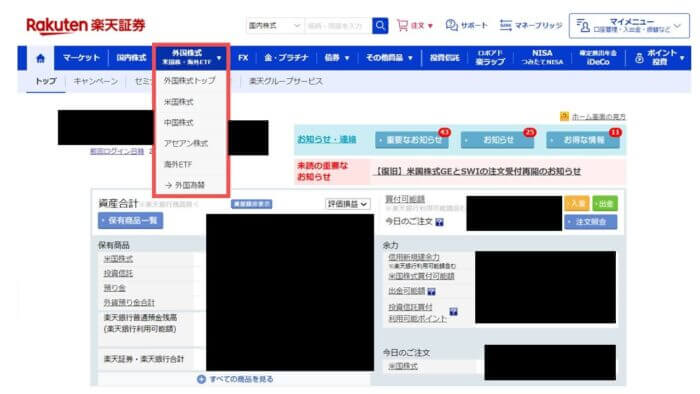This screenshot has height=394, width=700.
Task: Click the サポート support icon
Action: click(451, 25)
